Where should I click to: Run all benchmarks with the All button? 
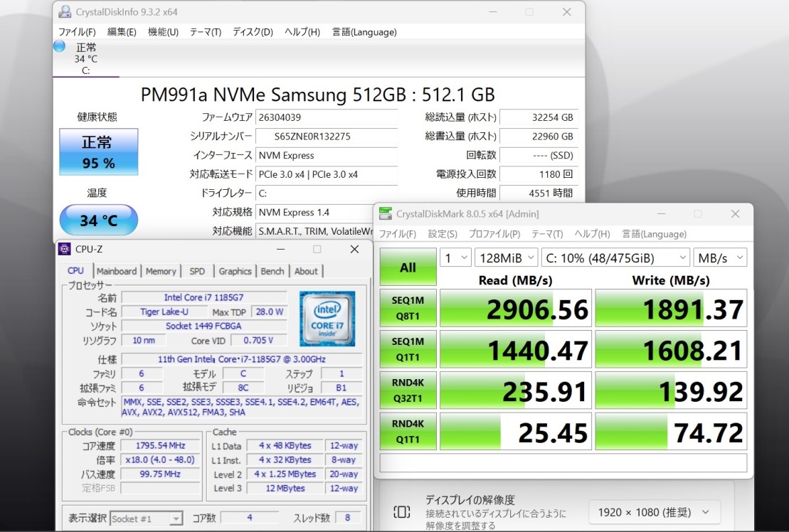pos(408,267)
